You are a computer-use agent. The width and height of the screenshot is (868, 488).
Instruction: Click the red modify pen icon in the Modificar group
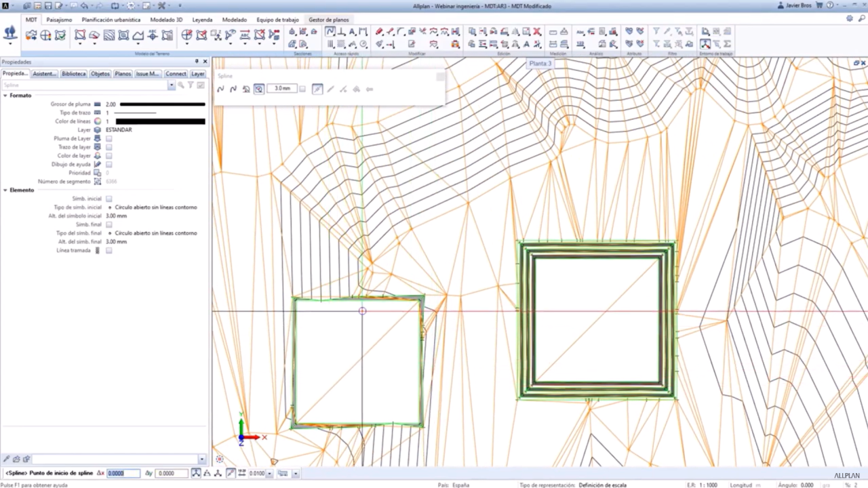pyautogui.click(x=379, y=32)
